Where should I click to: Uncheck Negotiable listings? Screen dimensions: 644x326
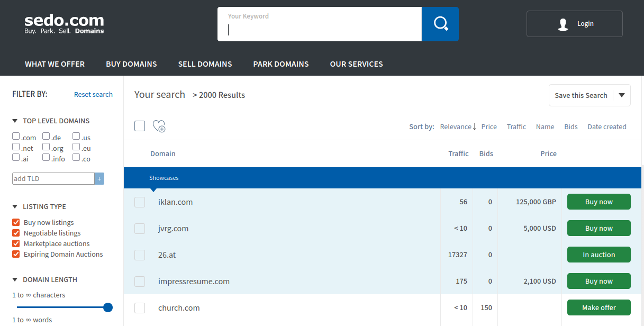pos(16,233)
